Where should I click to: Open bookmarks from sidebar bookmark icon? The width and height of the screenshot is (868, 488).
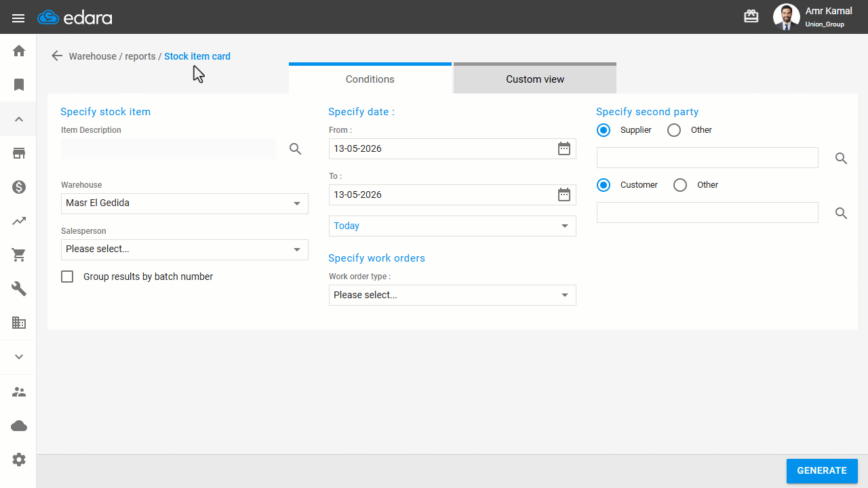pyautogui.click(x=19, y=85)
